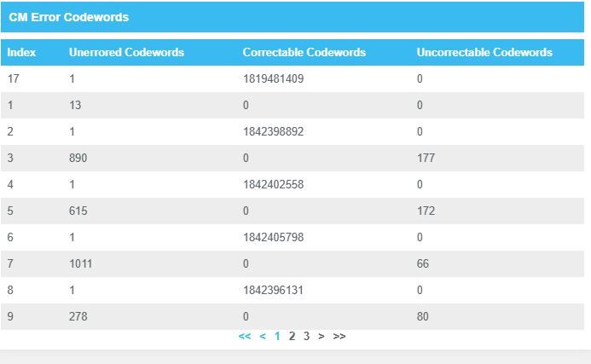
Task: Click uncorrectable value 66
Action: (423, 263)
